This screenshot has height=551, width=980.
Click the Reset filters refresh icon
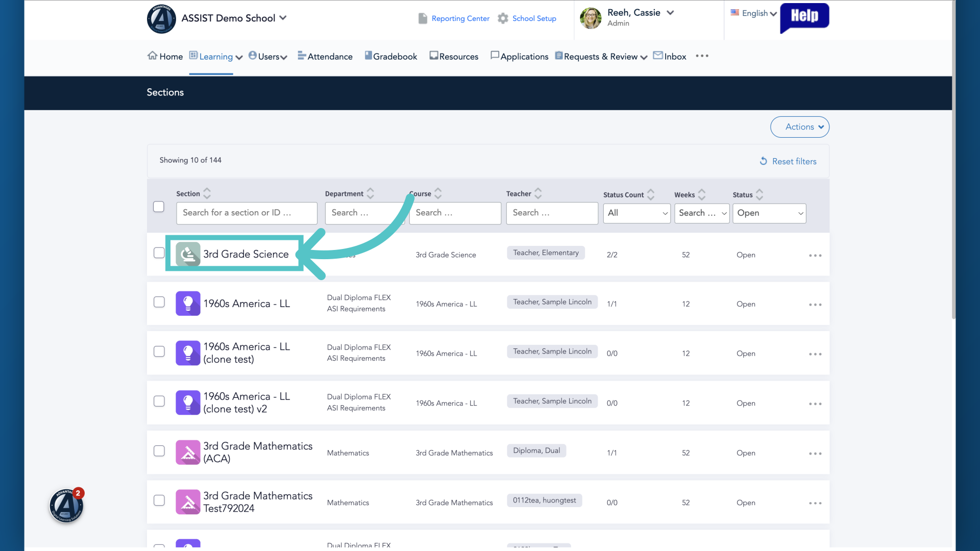[764, 161]
